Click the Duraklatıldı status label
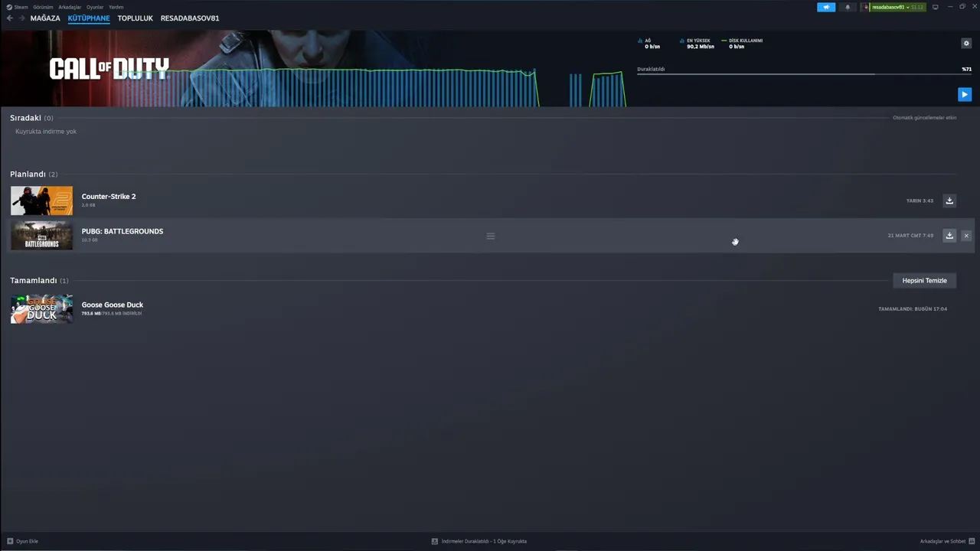Viewport: 980px width, 551px height. tap(651, 69)
